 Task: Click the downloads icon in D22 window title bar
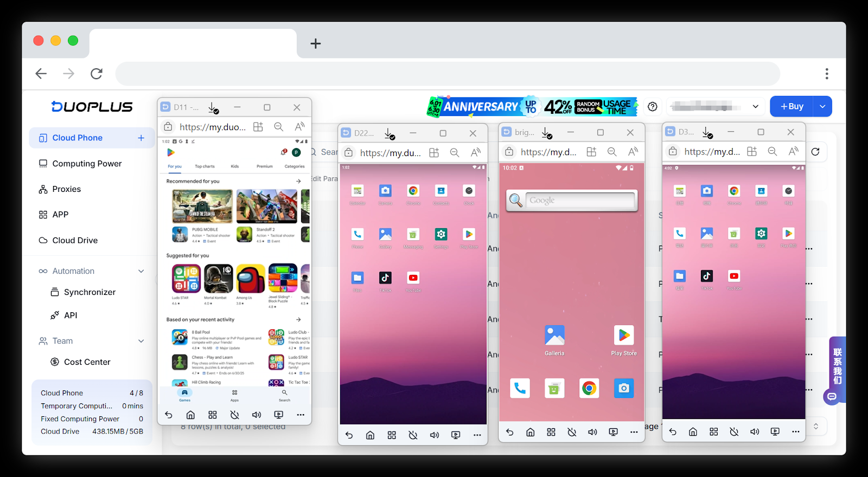coord(390,133)
